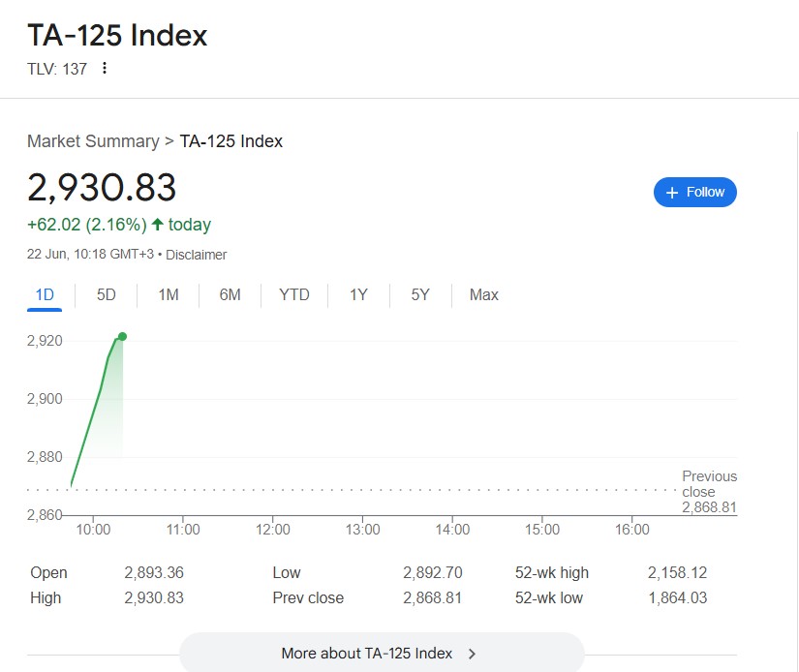Open the Disclaimer link
This screenshot has height=672, width=799.
(x=197, y=255)
